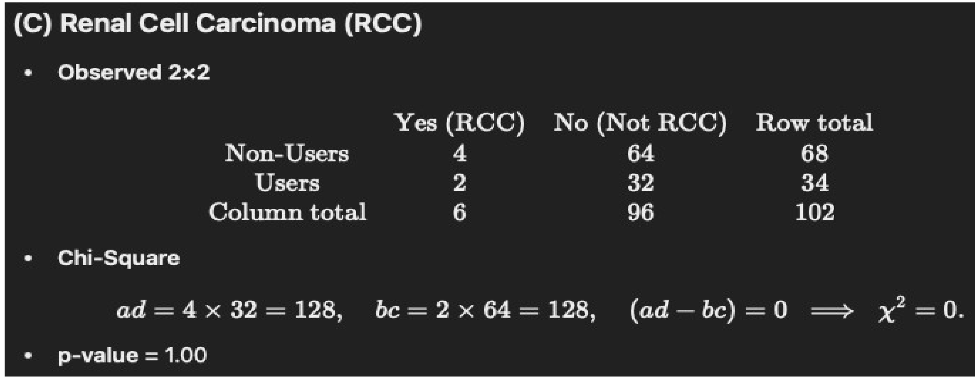Viewport: 980px width, 382px height.
Task: Click the Yes (RCC) column header
Action: (460, 123)
